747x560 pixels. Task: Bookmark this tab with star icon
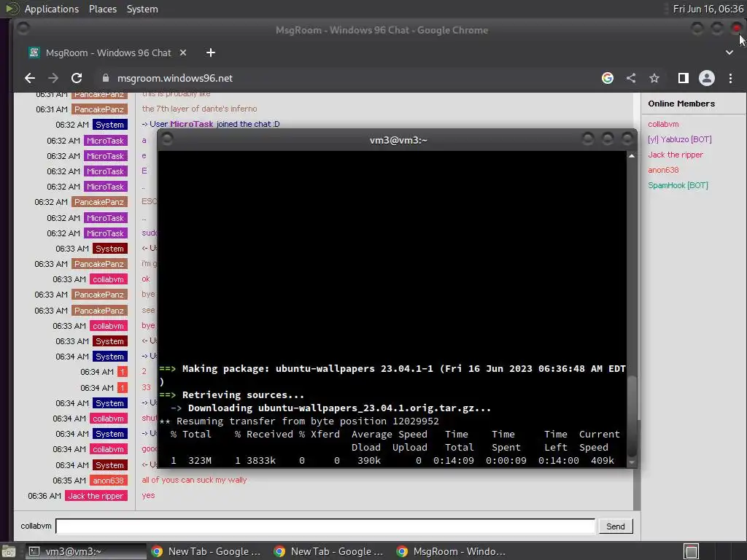pyautogui.click(x=654, y=78)
